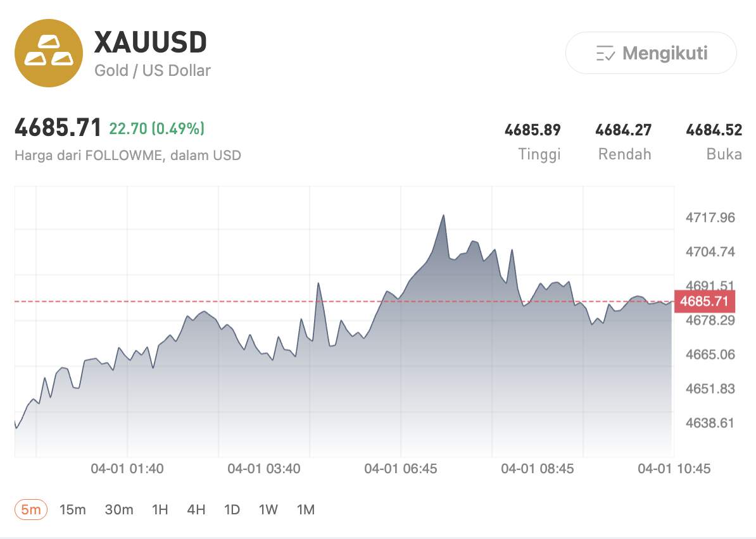The height and width of the screenshot is (539, 756).
Task: Switch chart to 1H interval
Action: pos(160,509)
